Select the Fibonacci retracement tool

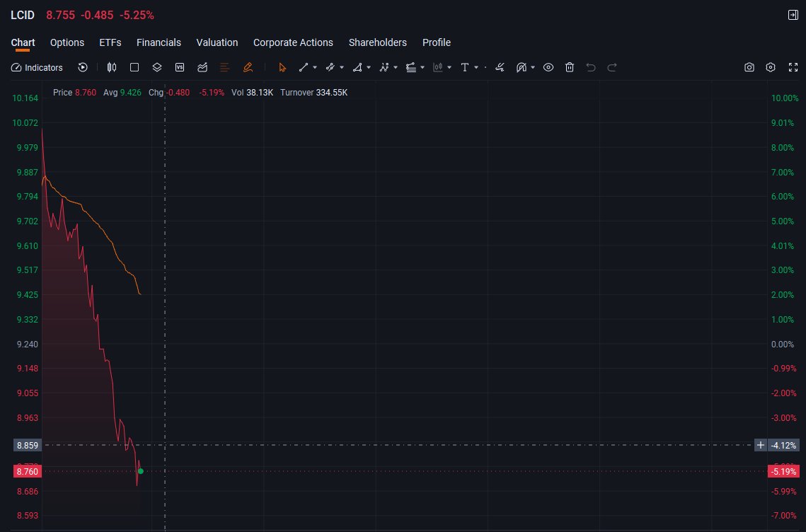411,67
